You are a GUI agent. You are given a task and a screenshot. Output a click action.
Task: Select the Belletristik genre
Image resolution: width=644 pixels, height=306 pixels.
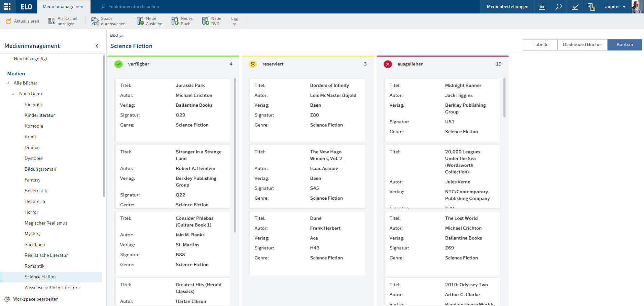coord(36,191)
